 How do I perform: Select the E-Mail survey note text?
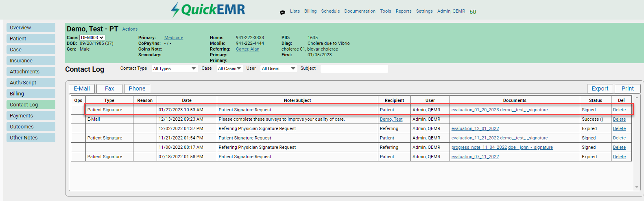282,119
